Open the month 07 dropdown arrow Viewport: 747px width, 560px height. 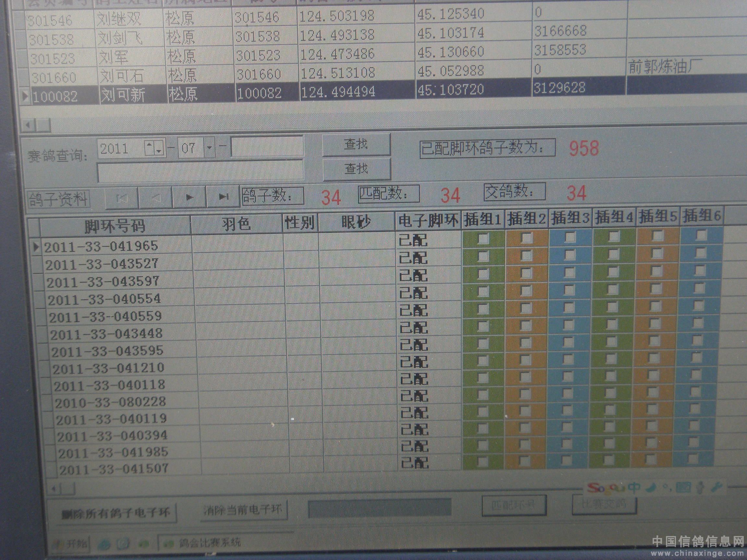(210, 147)
